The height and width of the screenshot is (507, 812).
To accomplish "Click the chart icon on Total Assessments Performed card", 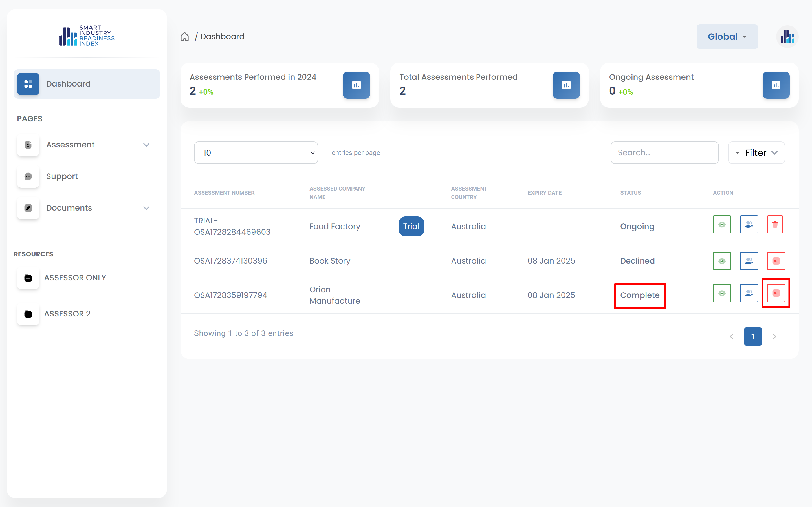I will click(566, 85).
